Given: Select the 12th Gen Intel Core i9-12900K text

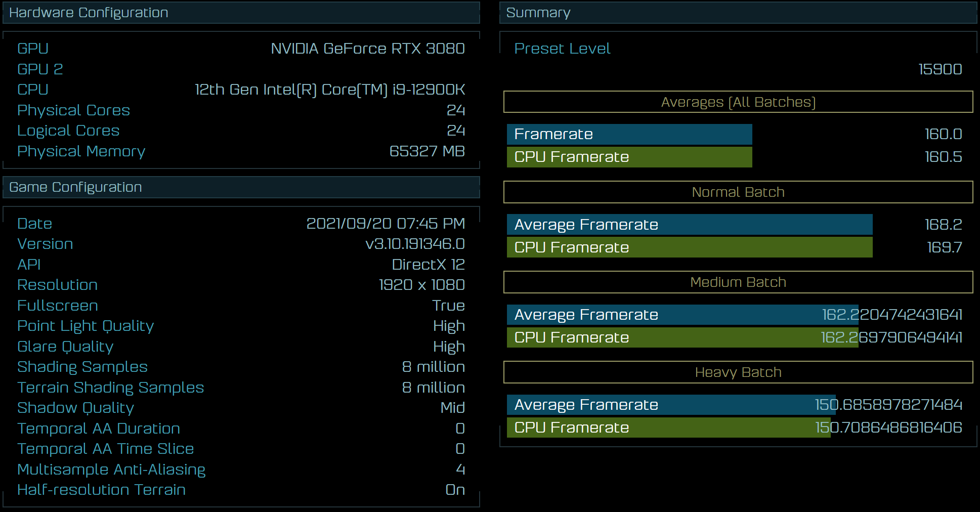Looking at the screenshot, I should pyautogui.click(x=330, y=90).
